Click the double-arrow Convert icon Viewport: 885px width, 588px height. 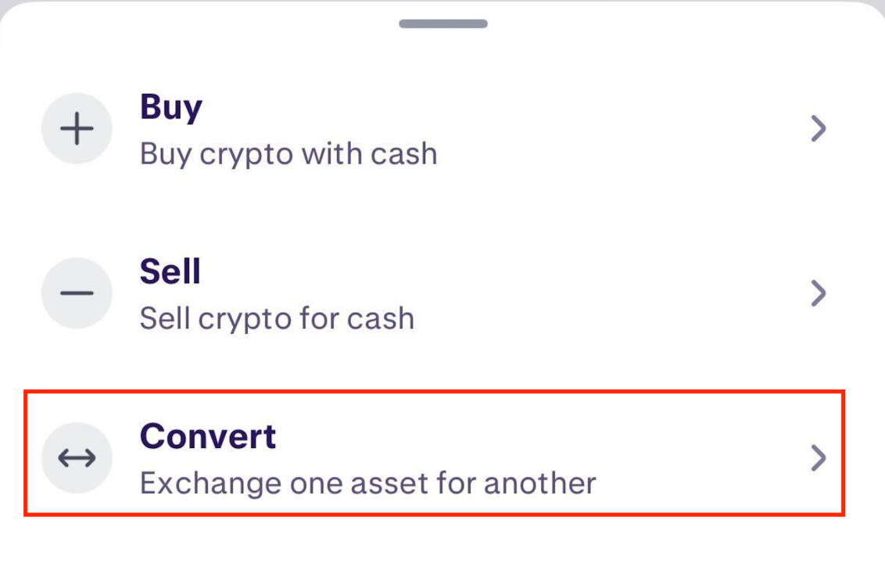coord(77,457)
